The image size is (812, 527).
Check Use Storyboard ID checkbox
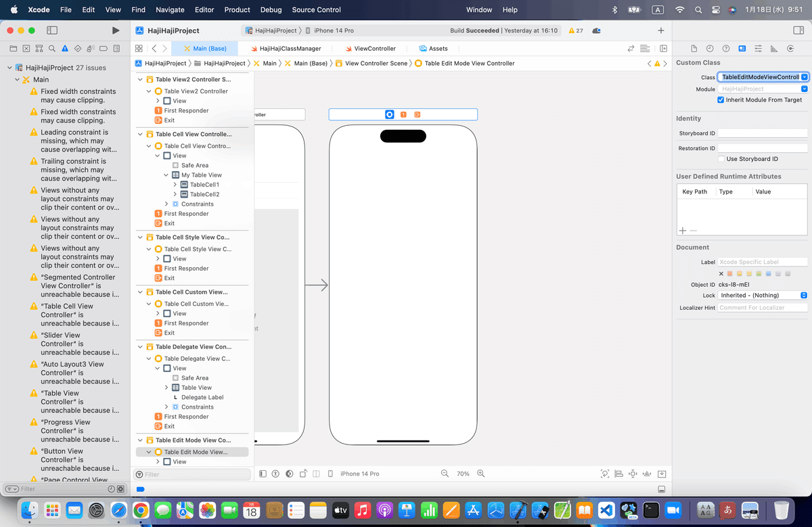(x=721, y=159)
